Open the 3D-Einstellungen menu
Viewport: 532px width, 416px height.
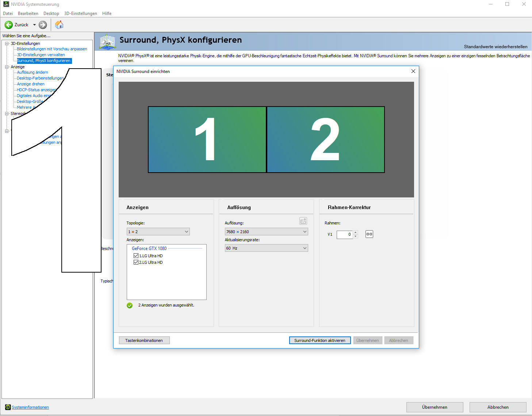click(x=81, y=14)
